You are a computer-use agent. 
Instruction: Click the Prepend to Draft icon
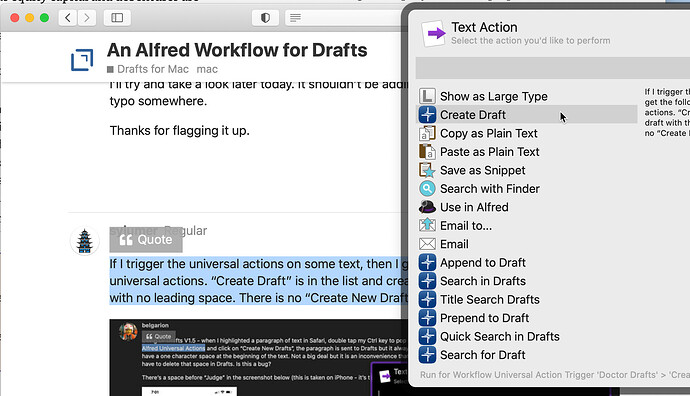click(427, 318)
